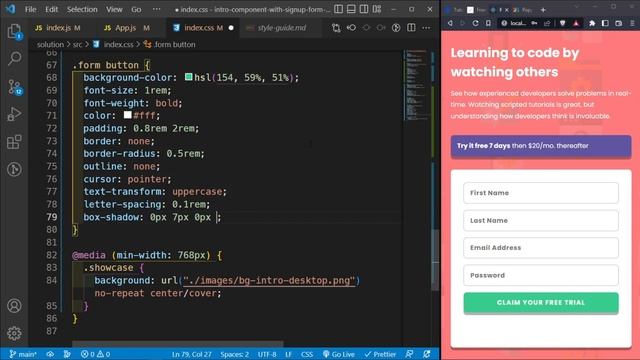Image resolution: width=640 pixels, height=360 pixels.
Task: Open the Explorer view in activity bar
Action: tap(14, 31)
